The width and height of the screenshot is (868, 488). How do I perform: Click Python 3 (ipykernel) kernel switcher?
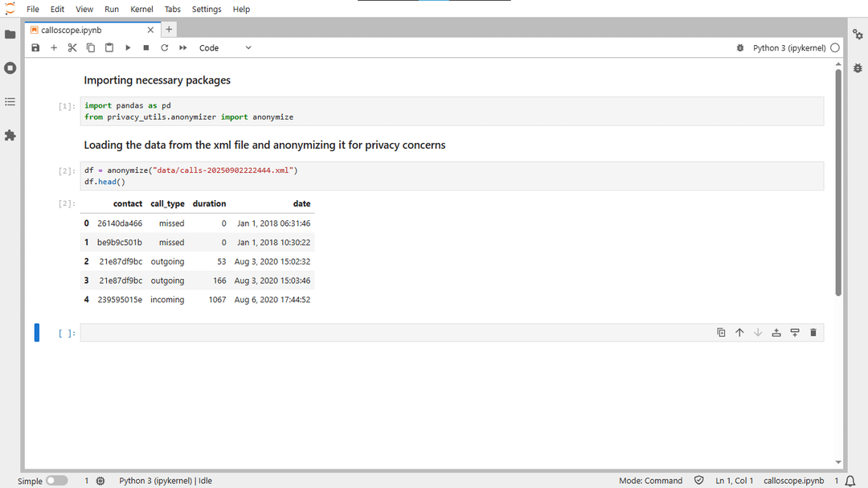coord(788,48)
